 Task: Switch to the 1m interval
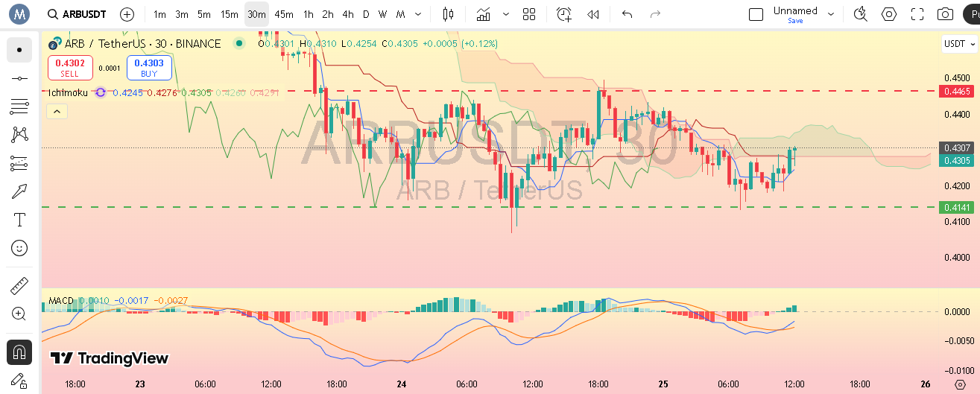point(160,14)
